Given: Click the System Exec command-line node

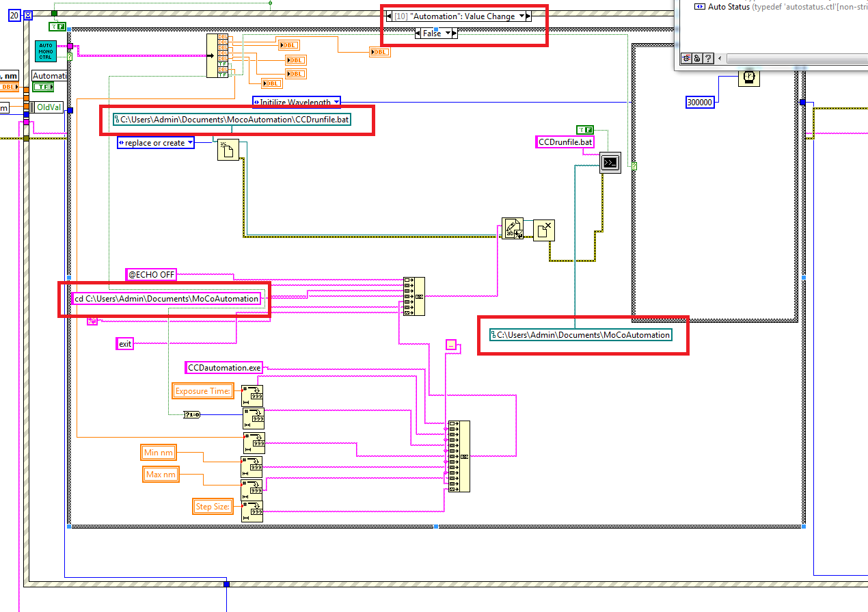Looking at the screenshot, I should click(610, 163).
